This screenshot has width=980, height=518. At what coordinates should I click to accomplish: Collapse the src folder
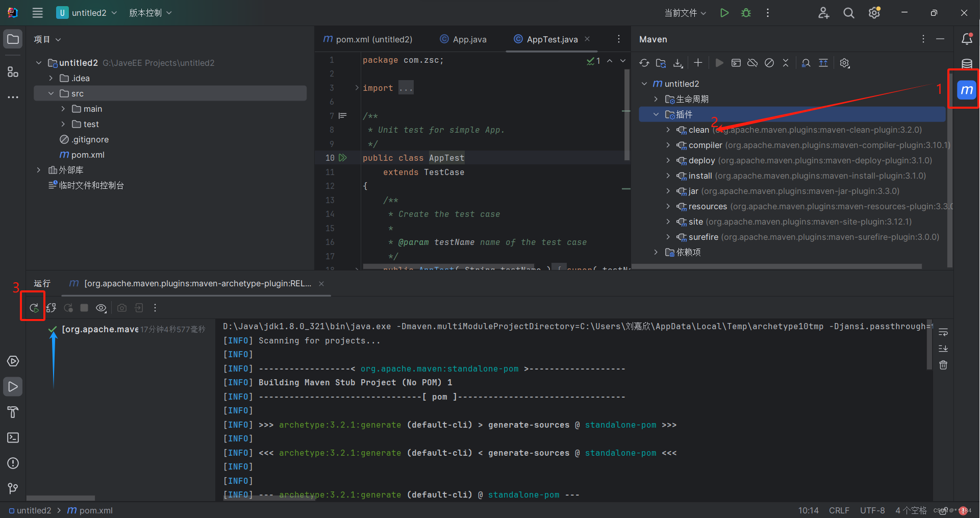coord(51,93)
